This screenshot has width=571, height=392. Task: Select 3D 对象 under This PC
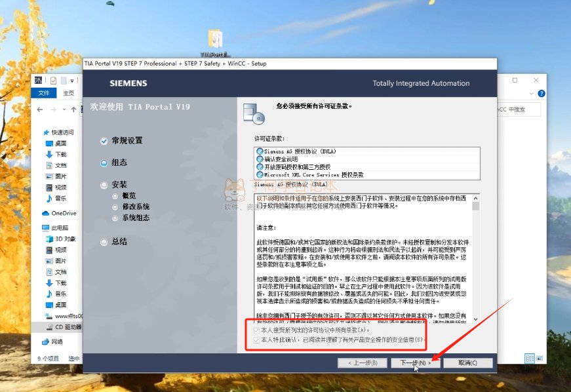tap(60, 239)
